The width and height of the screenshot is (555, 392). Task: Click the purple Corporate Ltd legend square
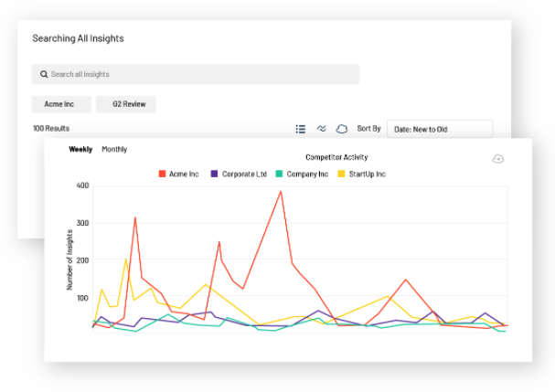[214, 174]
